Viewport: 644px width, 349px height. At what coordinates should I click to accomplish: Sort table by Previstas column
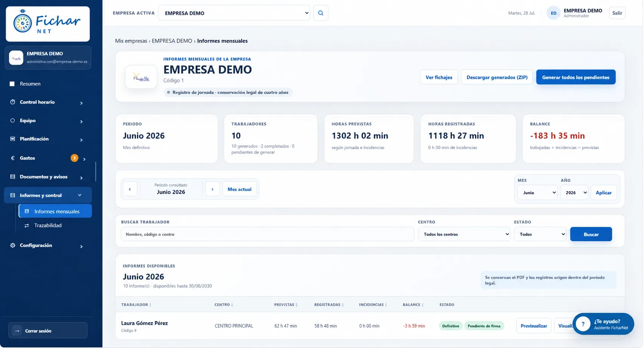tap(286, 305)
